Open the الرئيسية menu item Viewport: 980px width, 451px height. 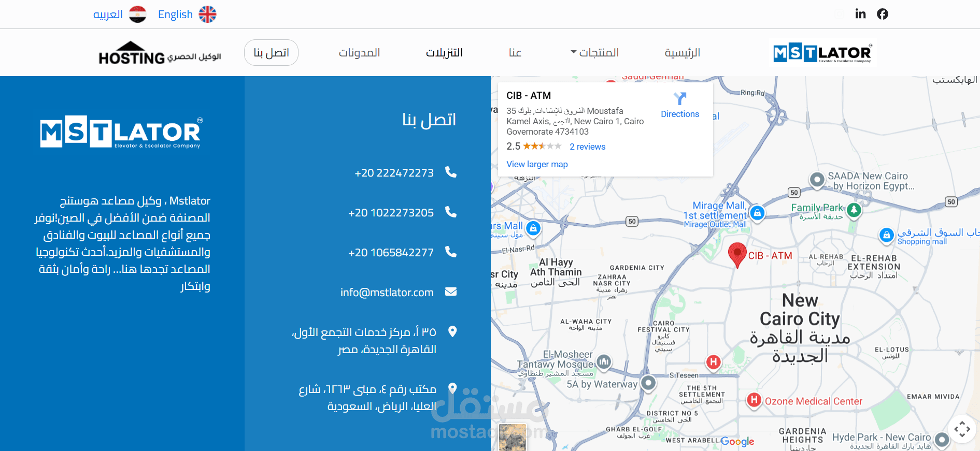point(682,53)
